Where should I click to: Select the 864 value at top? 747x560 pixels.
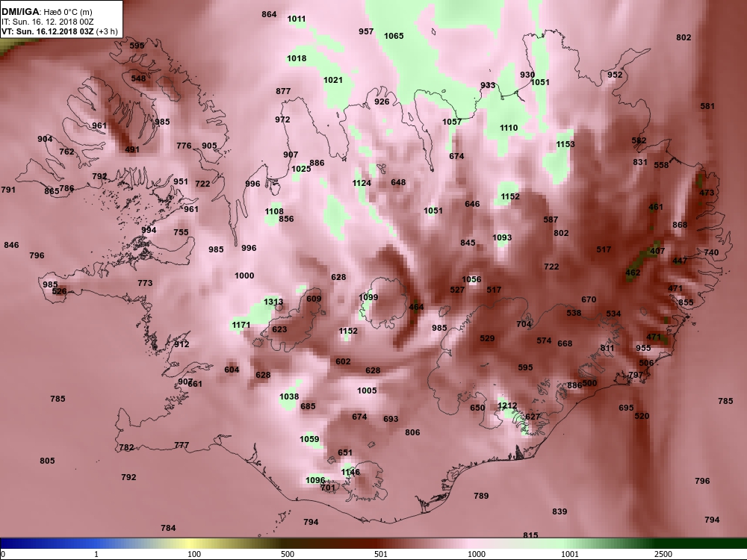coord(269,14)
